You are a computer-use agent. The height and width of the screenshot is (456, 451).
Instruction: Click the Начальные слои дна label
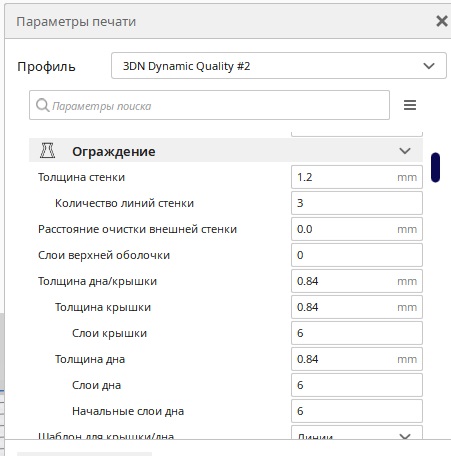click(128, 411)
